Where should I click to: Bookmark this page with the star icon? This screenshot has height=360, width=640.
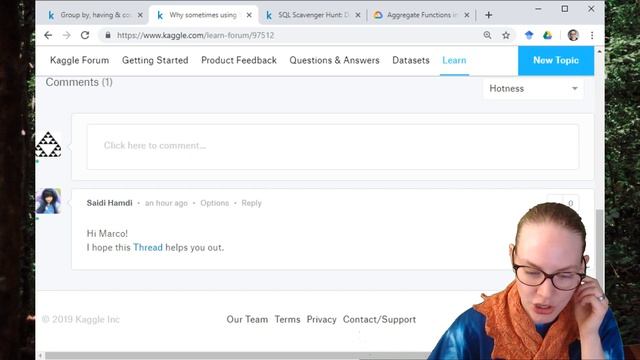coord(506,36)
